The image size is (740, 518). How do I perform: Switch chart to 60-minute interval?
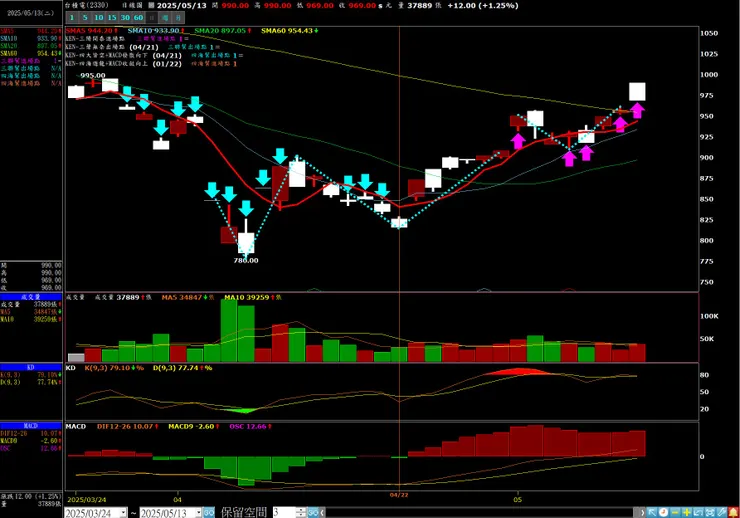[138, 18]
